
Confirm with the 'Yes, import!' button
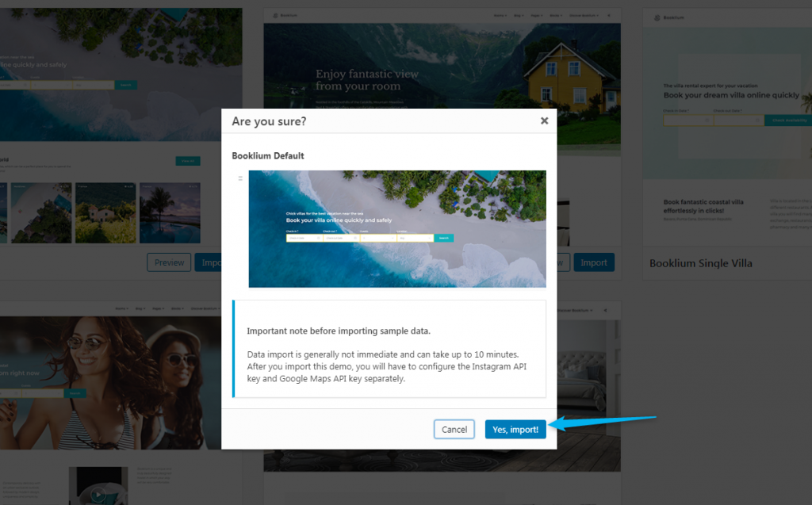[515, 430]
